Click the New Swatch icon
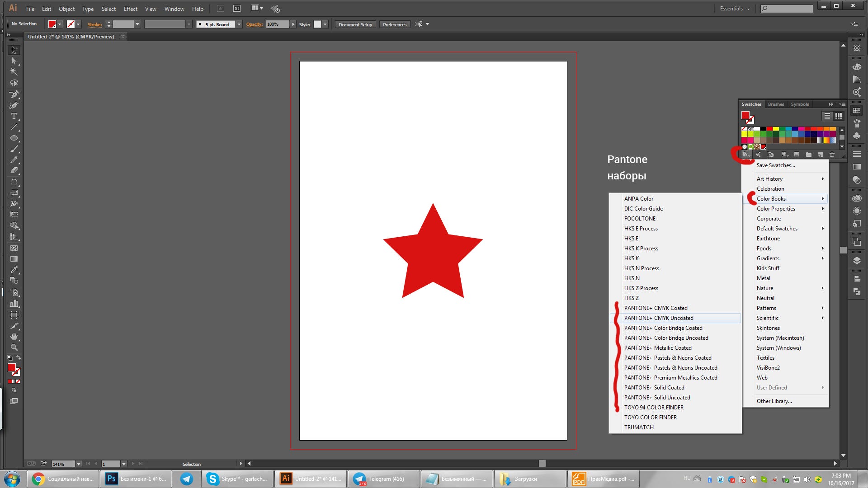This screenshot has width=868, height=488. 820,155
